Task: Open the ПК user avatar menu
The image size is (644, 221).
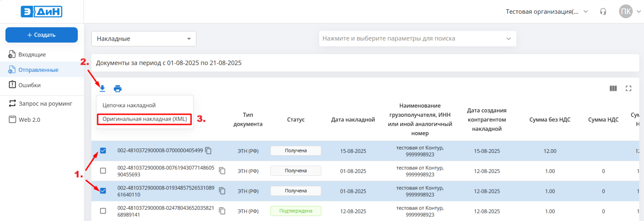Action: pos(626,12)
